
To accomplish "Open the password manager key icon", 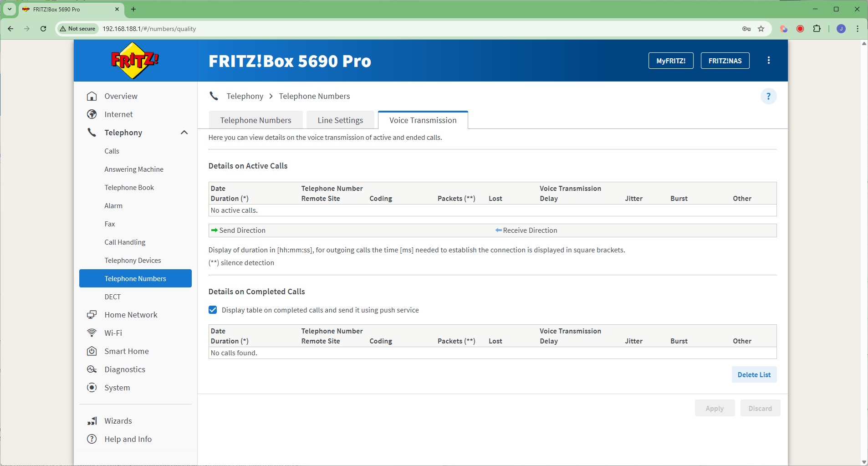I will pos(746,29).
